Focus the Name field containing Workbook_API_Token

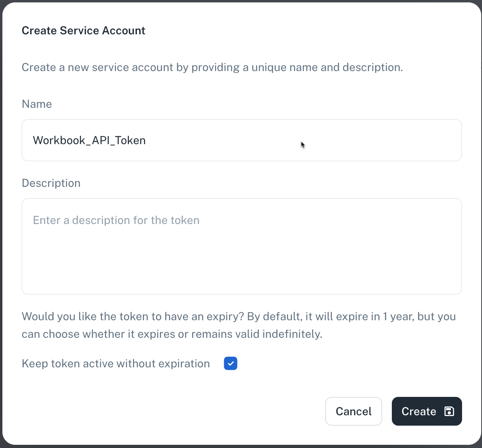[x=242, y=140]
